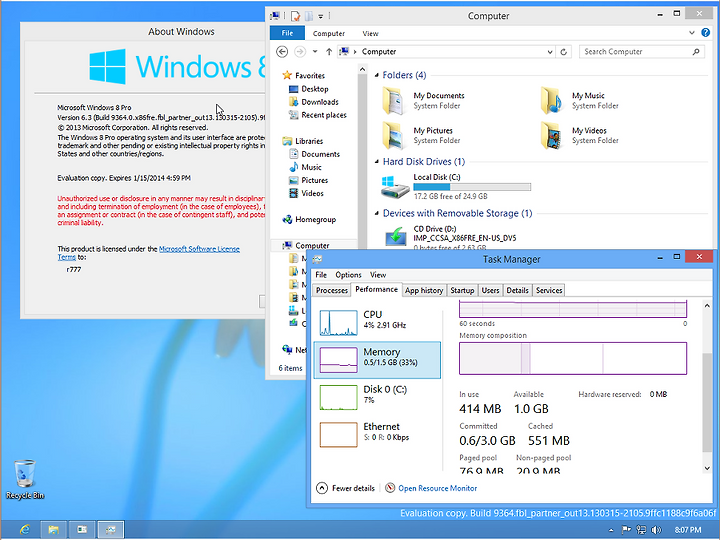
Task: Collapse Task Manager with Fewer details
Action: [x=345, y=488]
